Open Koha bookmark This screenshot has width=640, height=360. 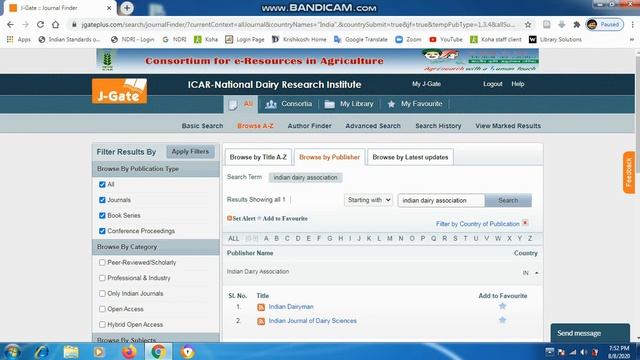(x=206, y=40)
